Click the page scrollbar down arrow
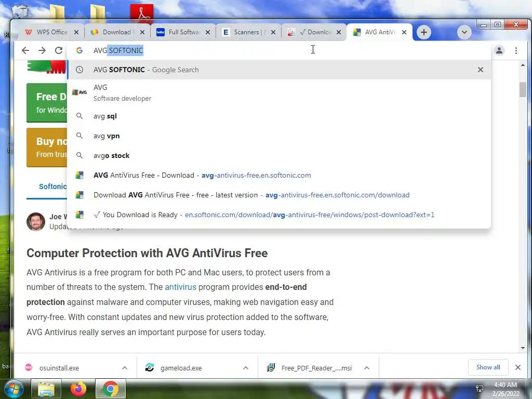Screen dimensions: 532x399 523,348
